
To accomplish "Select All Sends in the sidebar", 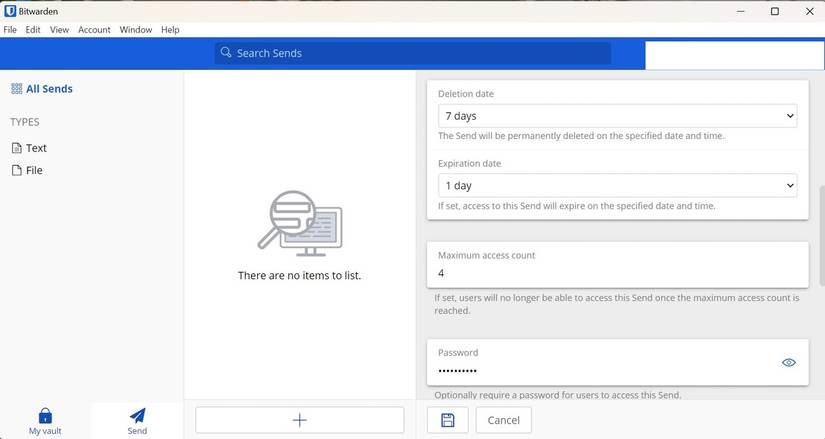I will (42, 89).
